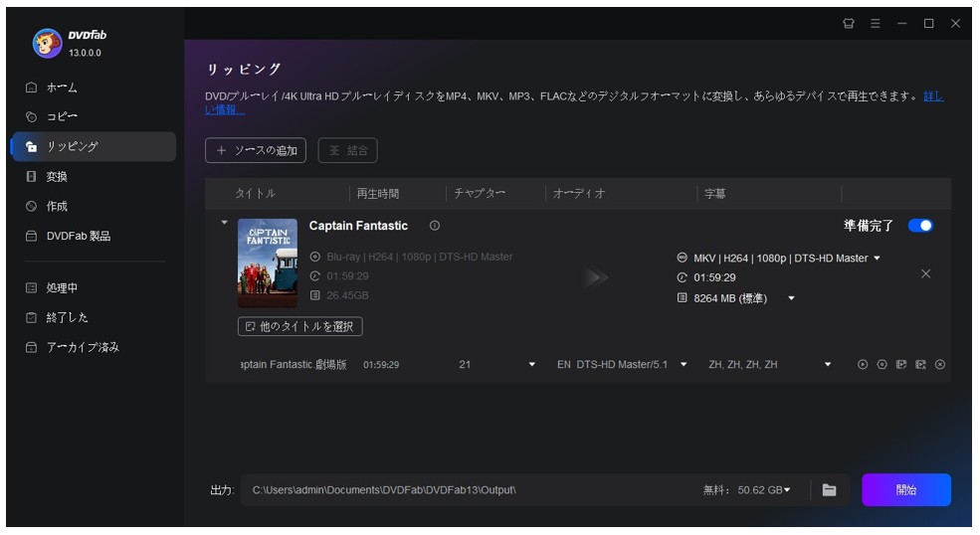The height and width of the screenshot is (535, 980).
Task: Collapse the Captain Fantastic source
Action: (x=225, y=223)
